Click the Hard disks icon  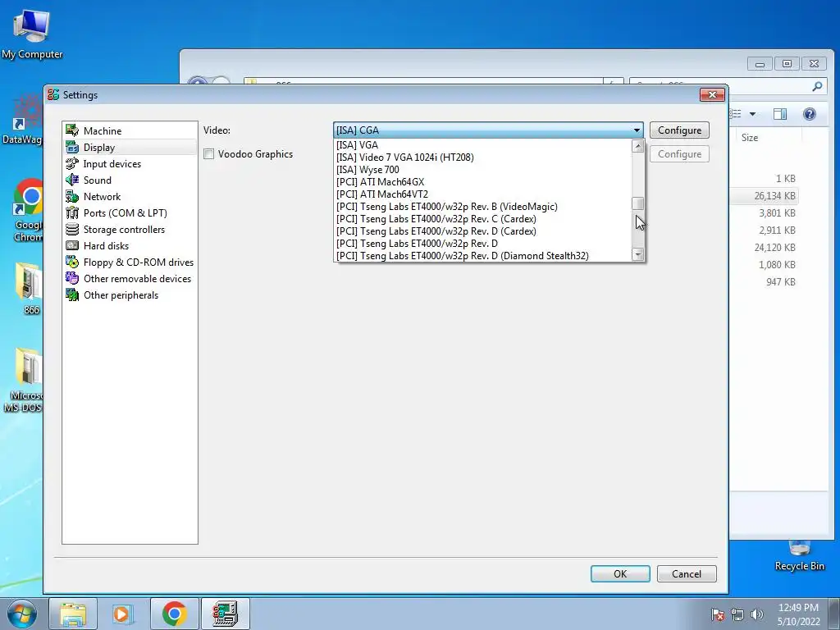[72, 245]
